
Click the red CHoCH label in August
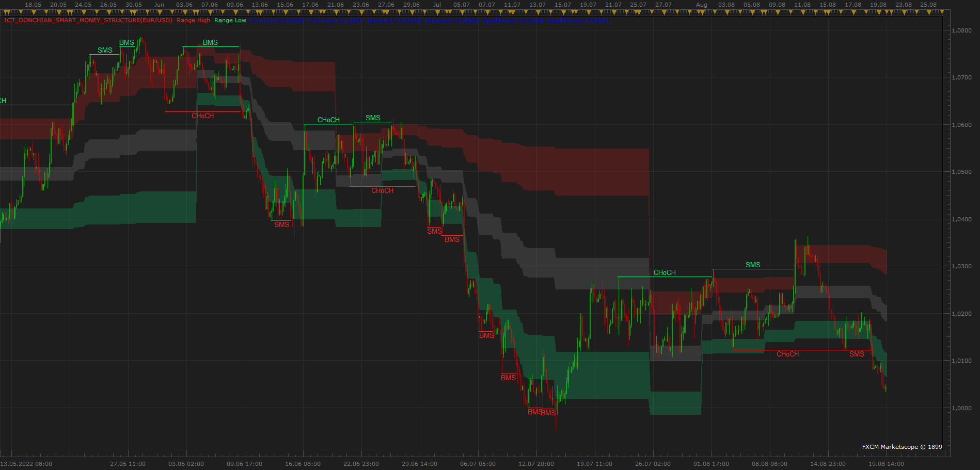tap(787, 354)
